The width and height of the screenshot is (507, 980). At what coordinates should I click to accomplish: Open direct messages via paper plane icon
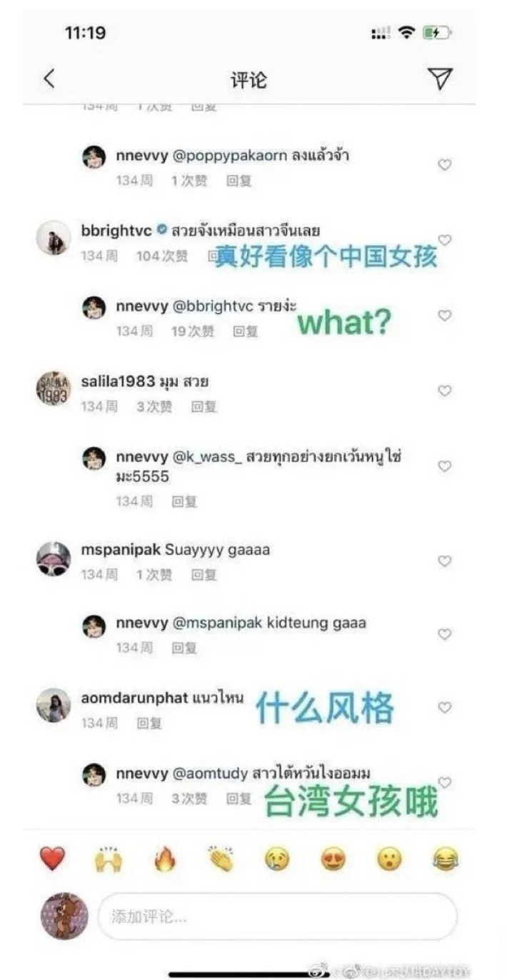[x=441, y=79]
